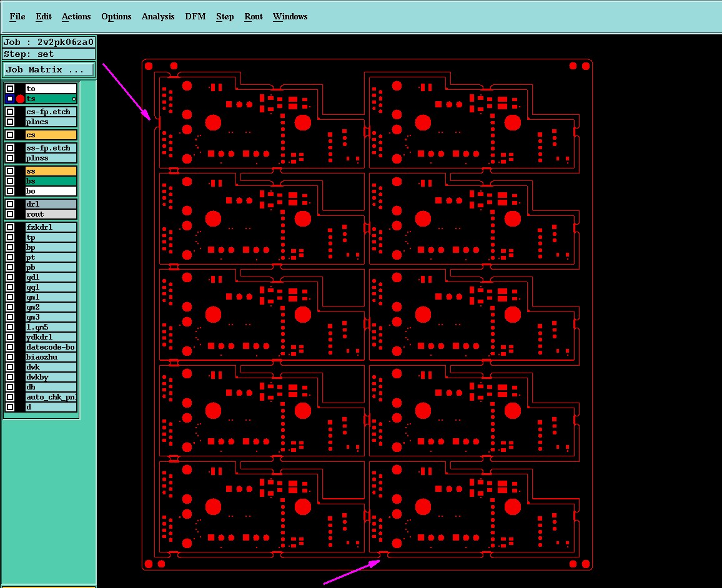722x588 pixels.
Task: Toggle checkbox for the drl layer
Action: pyautogui.click(x=10, y=204)
